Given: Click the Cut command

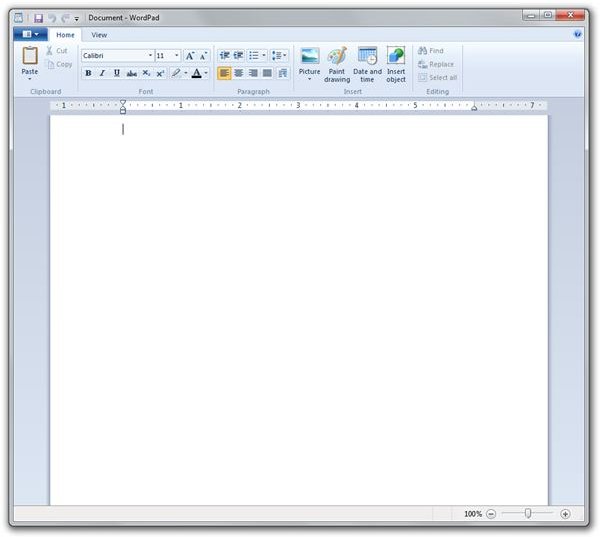Looking at the screenshot, I should coord(57,51).
